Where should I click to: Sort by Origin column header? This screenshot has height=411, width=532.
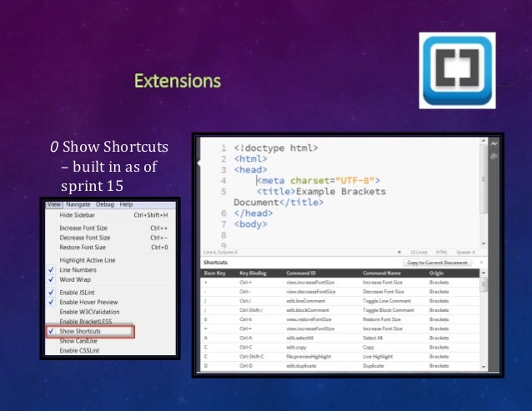(436, 273)
